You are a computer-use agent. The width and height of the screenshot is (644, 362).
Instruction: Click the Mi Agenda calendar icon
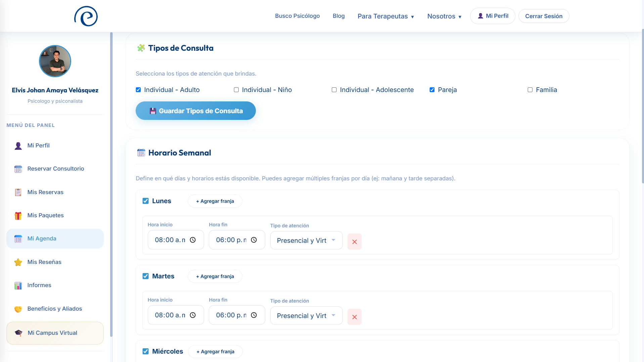18,239
